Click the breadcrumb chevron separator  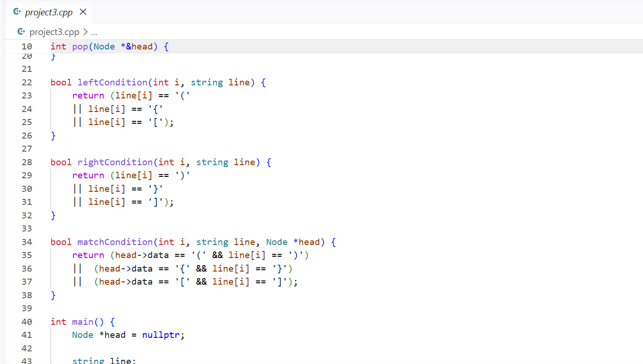(85, 32)
